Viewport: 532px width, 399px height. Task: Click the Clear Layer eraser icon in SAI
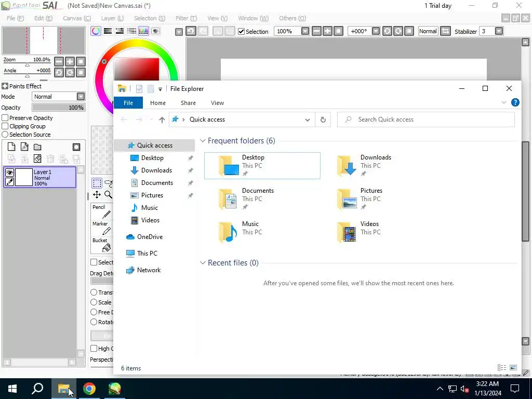(37, 158)
